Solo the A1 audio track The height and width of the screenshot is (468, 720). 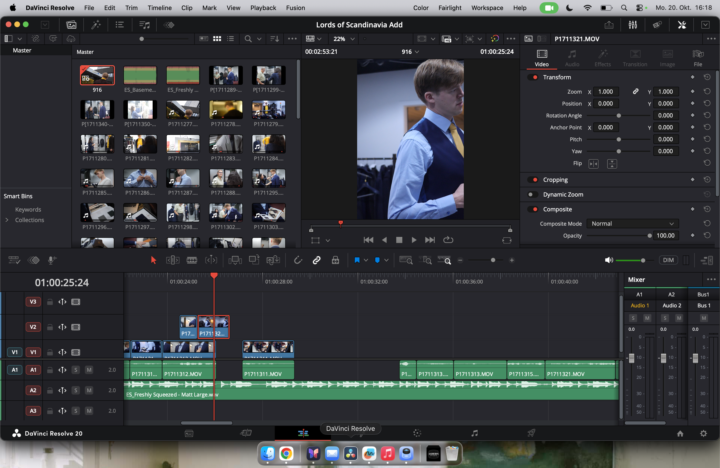tap(76, 370)
